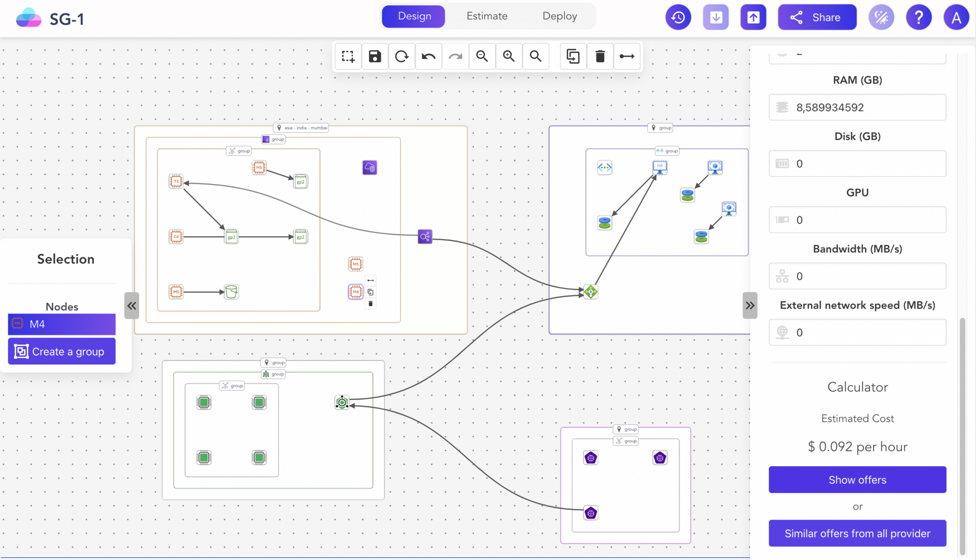The image size is (976, 560).
Task: Open version history with the clock icon
Action: (x=678, y=17)
